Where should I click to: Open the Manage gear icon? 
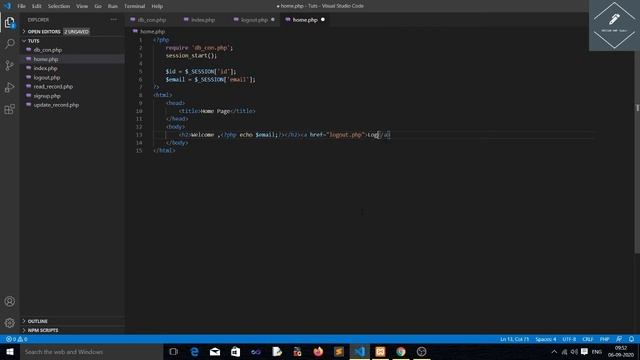click(9, 323)
